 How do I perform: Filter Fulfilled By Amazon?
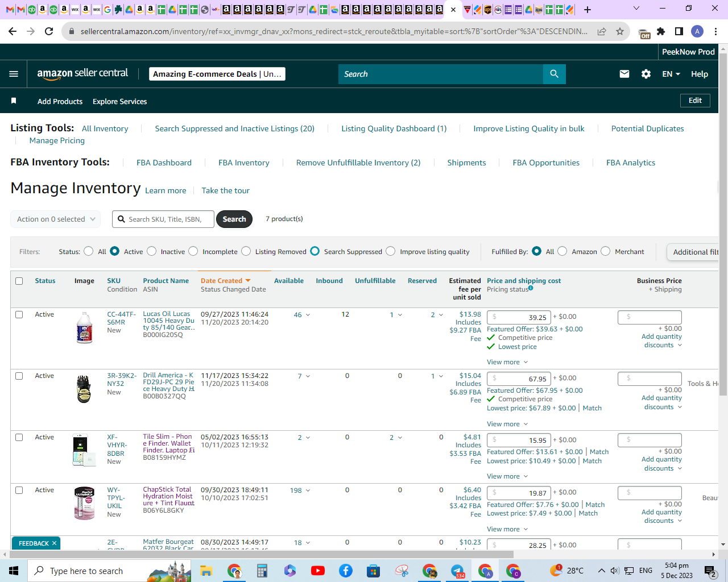[x=562, y=251]
